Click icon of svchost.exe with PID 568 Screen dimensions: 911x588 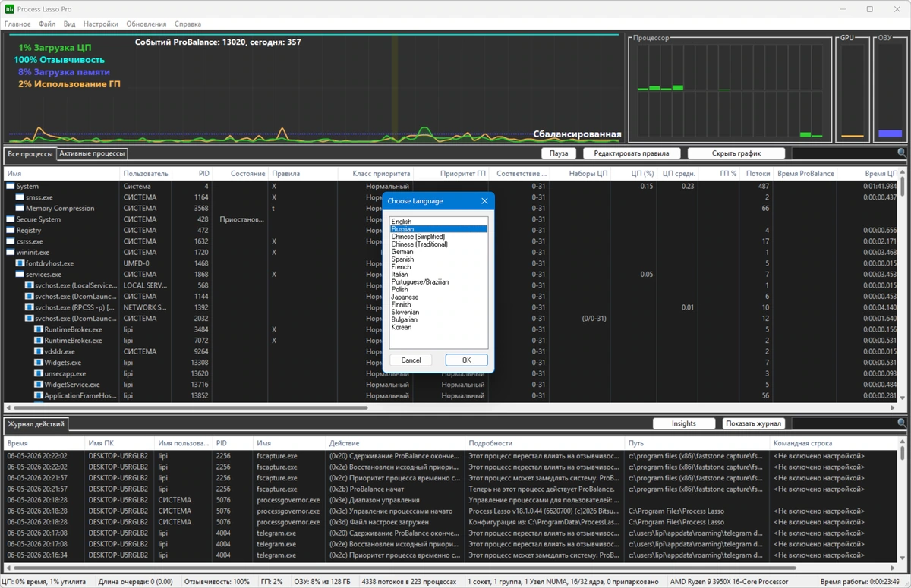(29, 285)
